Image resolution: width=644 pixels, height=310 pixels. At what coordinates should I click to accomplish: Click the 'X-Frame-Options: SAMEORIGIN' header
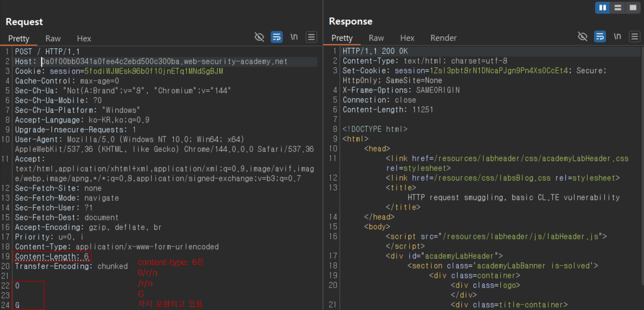tap(401, 90)
